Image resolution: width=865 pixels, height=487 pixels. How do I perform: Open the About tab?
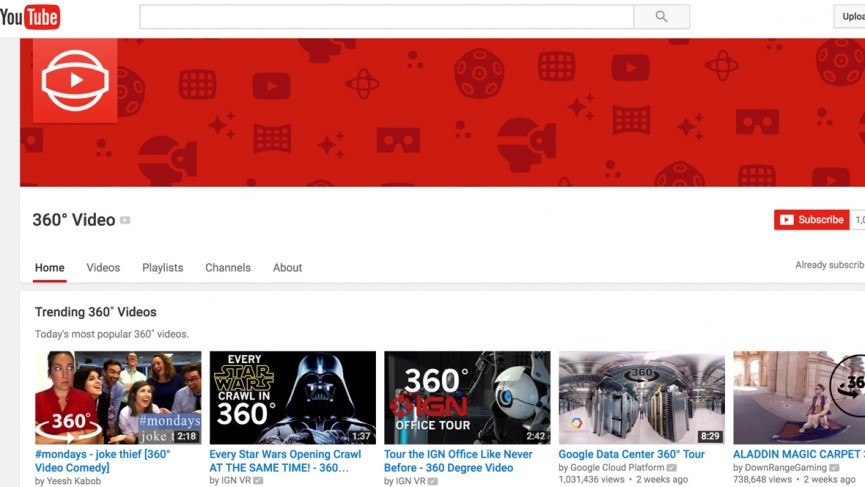pos(287,268)
